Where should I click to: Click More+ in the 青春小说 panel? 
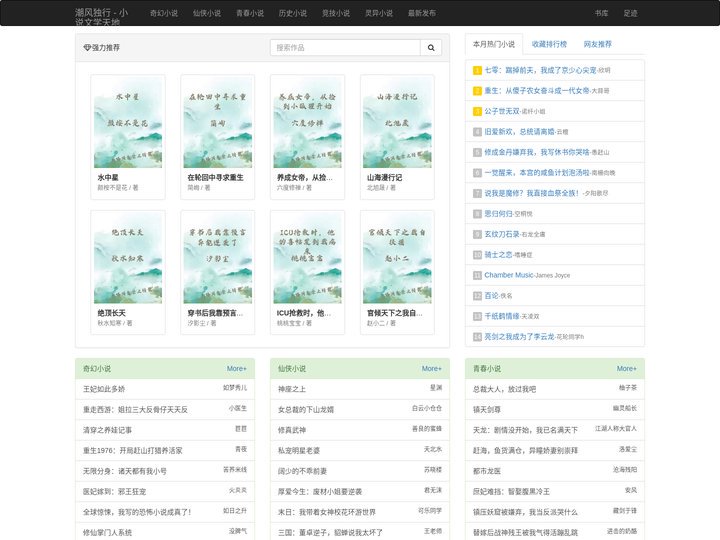tap(627, 369)
